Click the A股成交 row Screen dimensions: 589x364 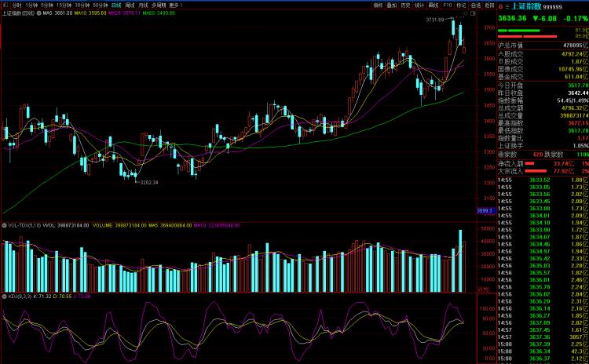[543, 54]
